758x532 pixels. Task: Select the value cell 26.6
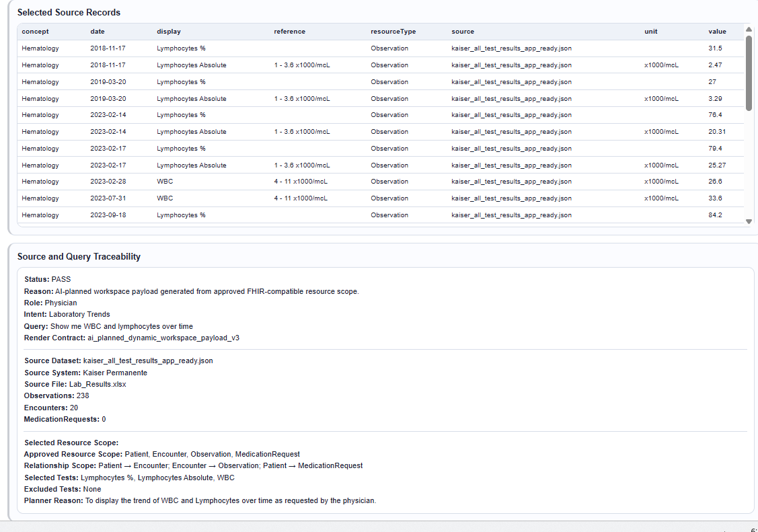(716, 182)
